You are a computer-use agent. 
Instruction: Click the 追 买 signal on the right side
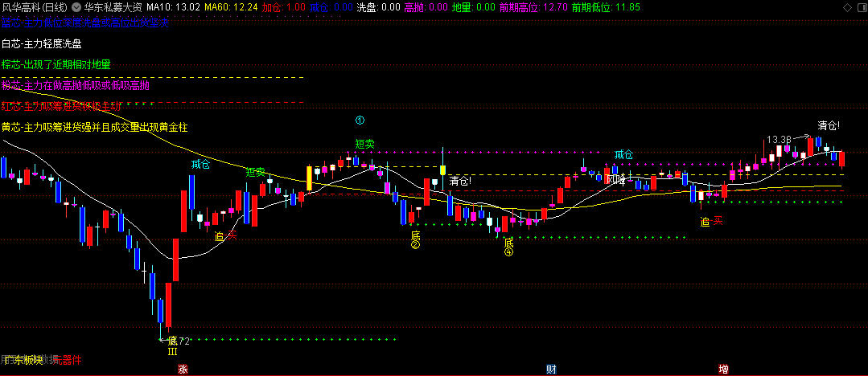click(711, 222)
